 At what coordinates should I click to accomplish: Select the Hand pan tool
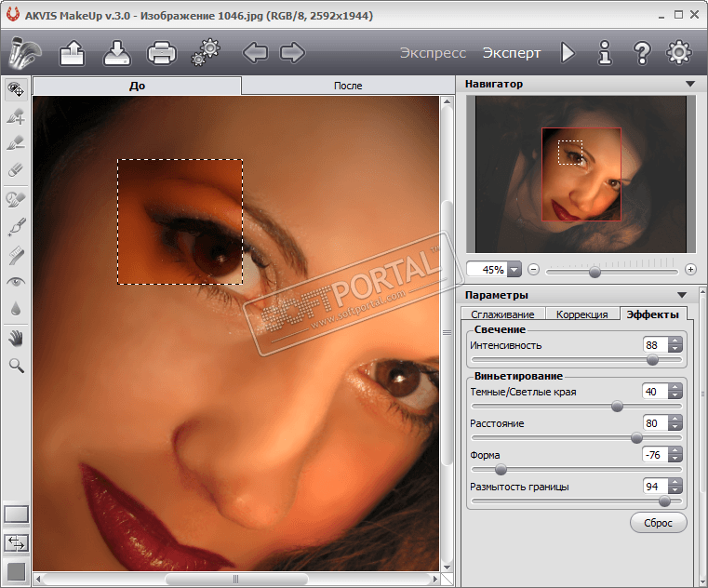tap(16, 337)
